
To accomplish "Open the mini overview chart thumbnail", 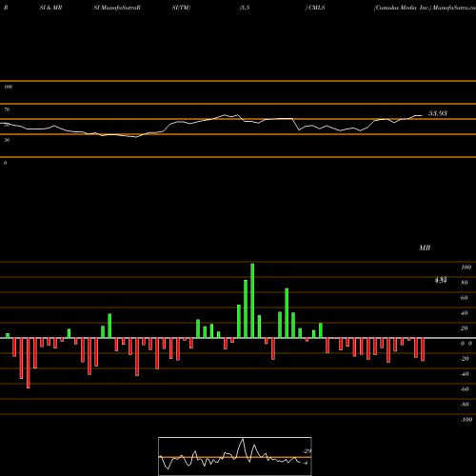I will coord(235,456).
